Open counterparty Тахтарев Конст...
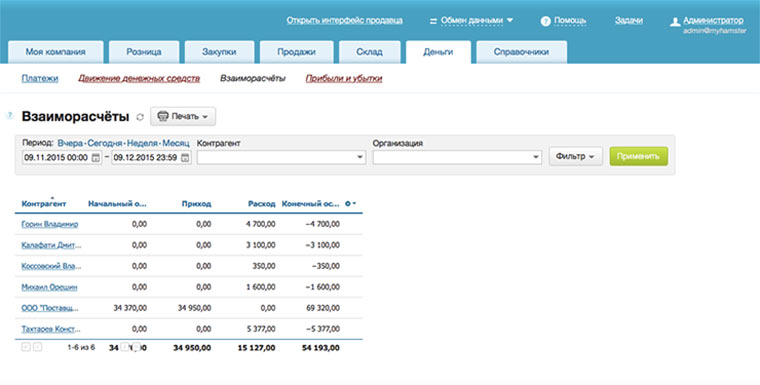Screen dimensions: 760x385 coord(51,329)
